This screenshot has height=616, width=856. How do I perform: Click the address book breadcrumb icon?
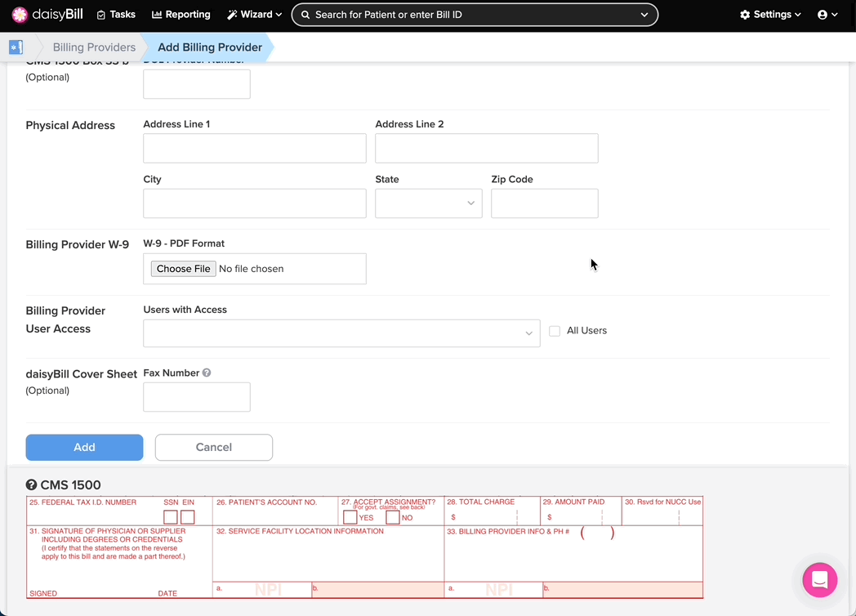[x=16, y=47]
